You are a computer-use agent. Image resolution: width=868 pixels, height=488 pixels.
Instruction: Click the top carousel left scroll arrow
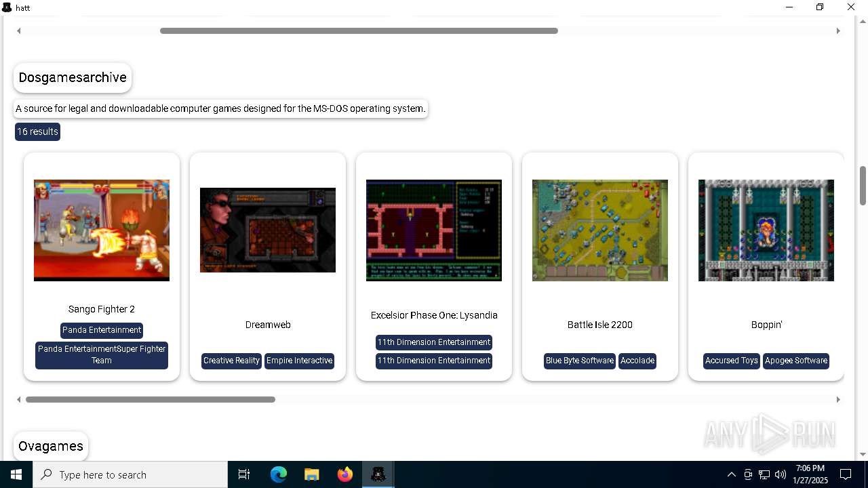click(x=19, y=30)
